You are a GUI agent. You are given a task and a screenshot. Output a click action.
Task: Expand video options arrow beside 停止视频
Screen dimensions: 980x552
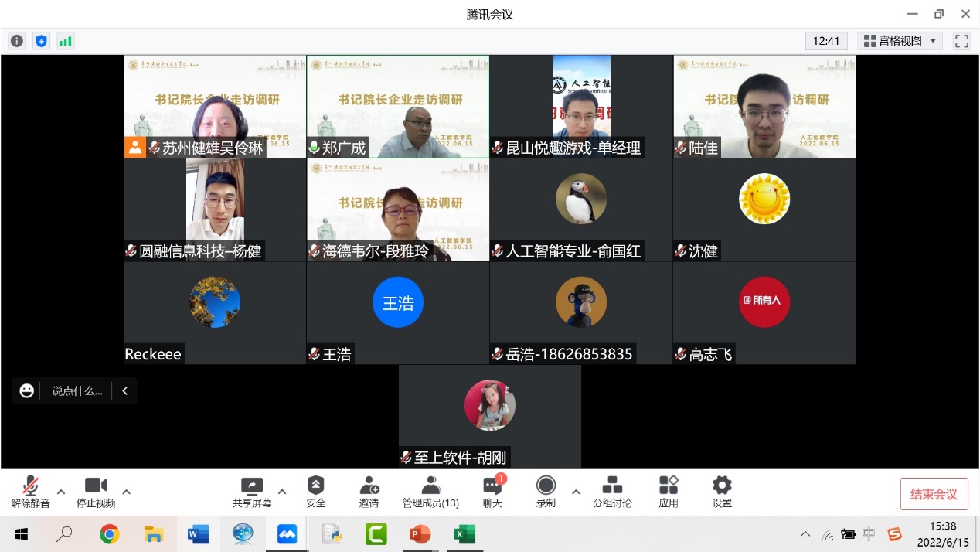click(x=127, y=492)
